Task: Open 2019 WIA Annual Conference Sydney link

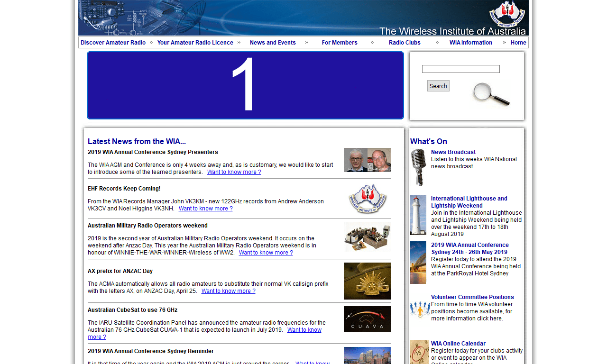Action: (470, 248)
